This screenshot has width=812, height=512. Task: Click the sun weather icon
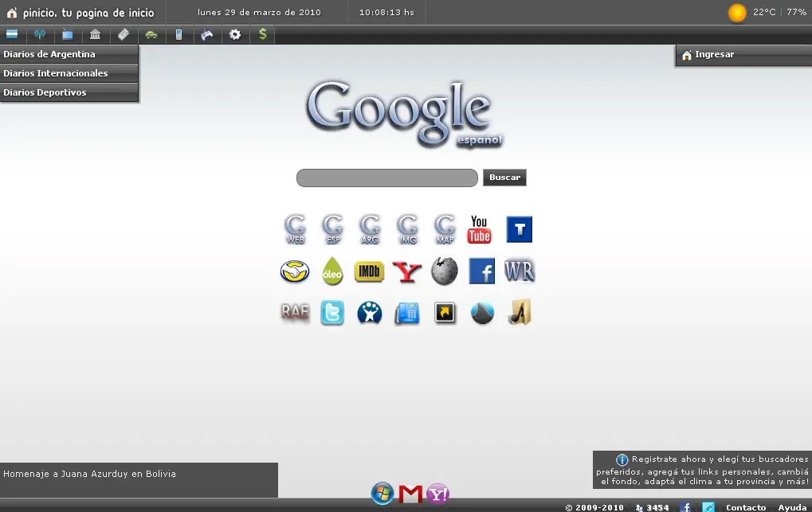pyautogui.click(x=737, y=13)
